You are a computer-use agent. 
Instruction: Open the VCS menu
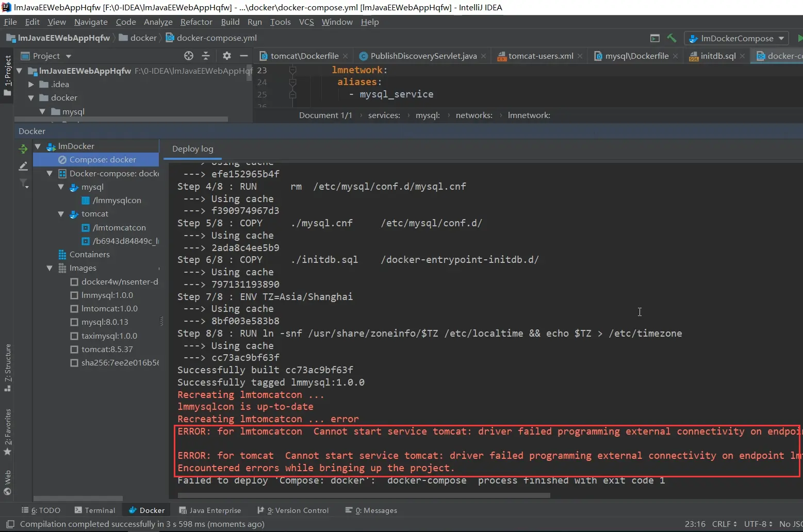point(306,22)
